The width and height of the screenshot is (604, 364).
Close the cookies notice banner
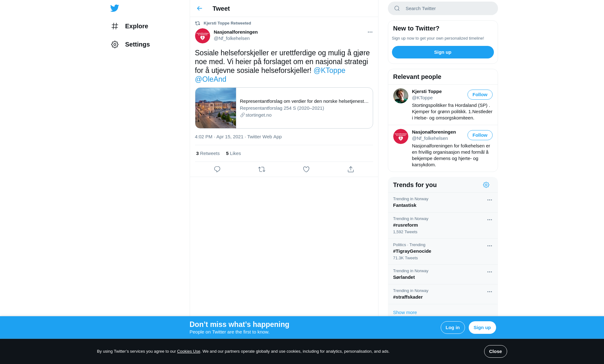point(495,351)
